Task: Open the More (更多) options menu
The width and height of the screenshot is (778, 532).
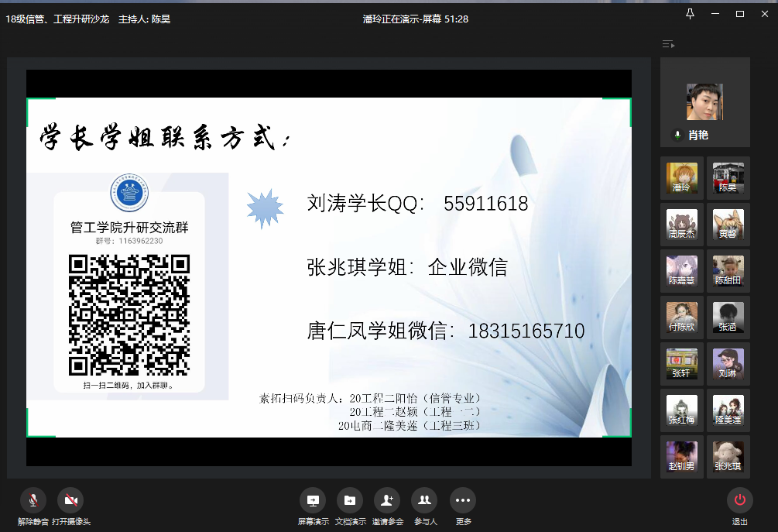Action: click(x=463, y=500)
